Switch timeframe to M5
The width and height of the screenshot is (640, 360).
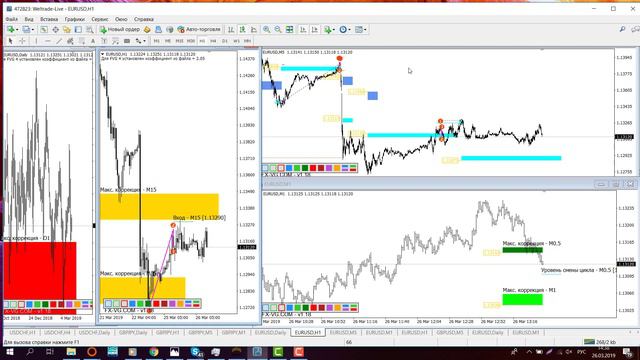168,41
